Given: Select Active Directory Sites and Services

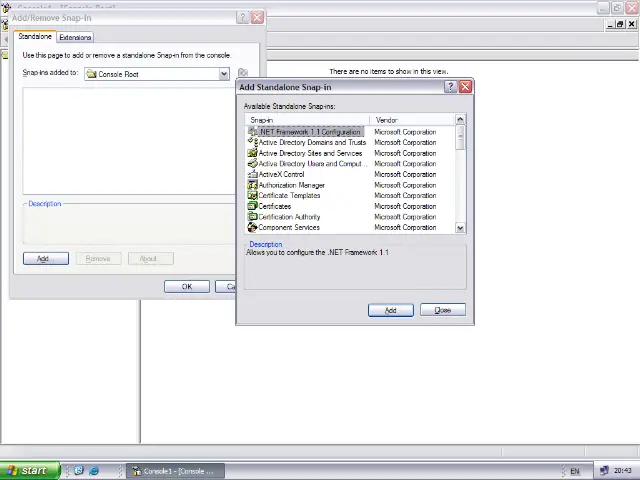Looking at the screenshot, I should coord(310,153).
